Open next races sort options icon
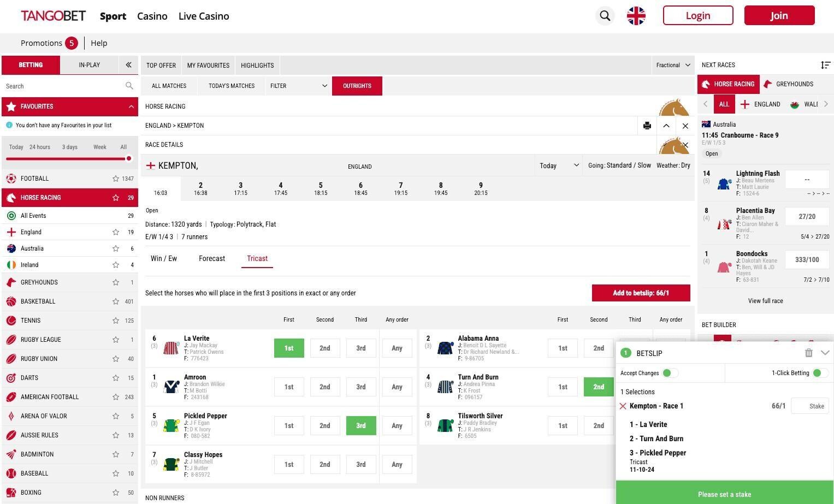 825,65
